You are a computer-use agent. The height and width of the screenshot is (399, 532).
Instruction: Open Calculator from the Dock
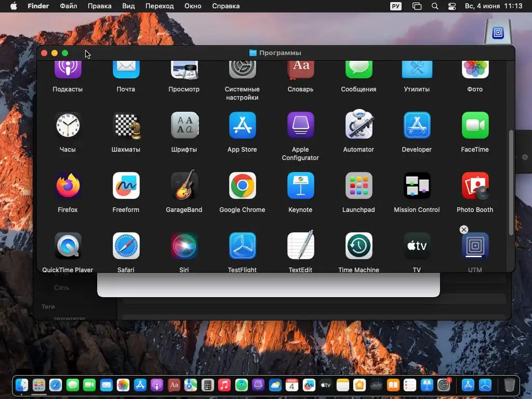(208, 385)
